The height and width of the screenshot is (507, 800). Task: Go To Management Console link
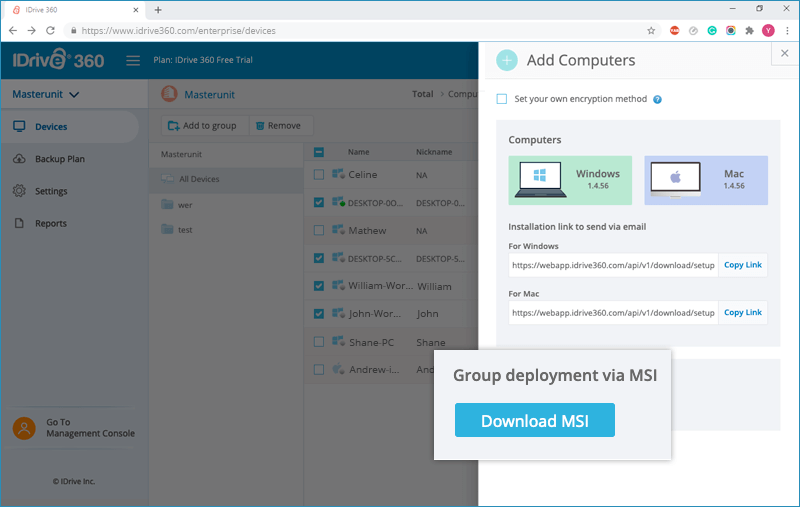[x=90, y=428]
